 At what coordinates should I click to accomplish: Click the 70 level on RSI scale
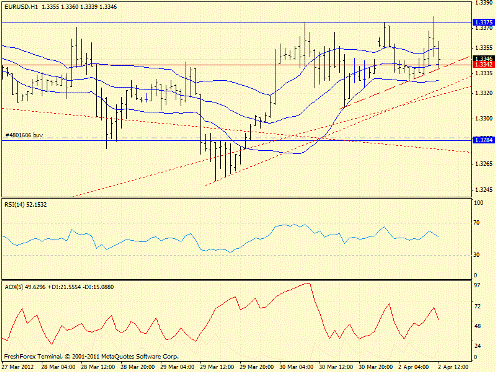click(x=477, y=222)
